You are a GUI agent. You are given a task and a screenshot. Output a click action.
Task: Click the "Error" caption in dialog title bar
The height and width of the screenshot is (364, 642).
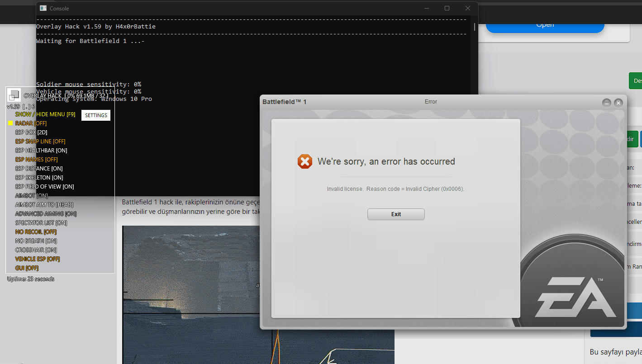[x=431, y=102]
